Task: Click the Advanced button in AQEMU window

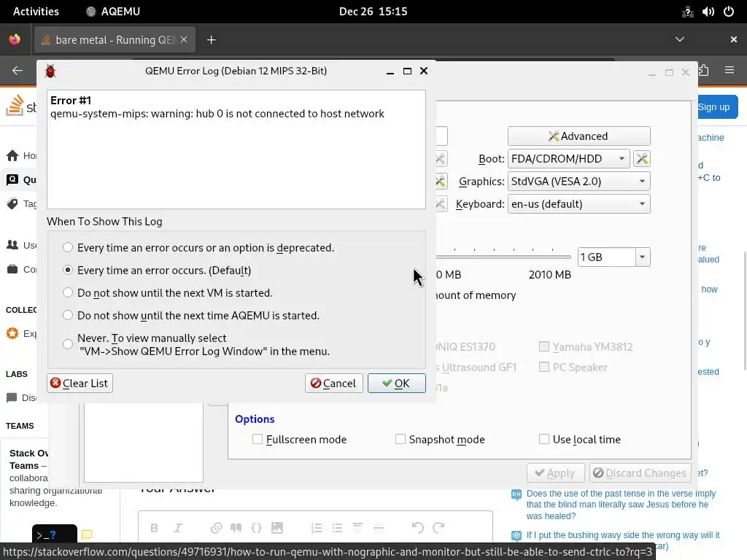Action: (x=578, y=136)
